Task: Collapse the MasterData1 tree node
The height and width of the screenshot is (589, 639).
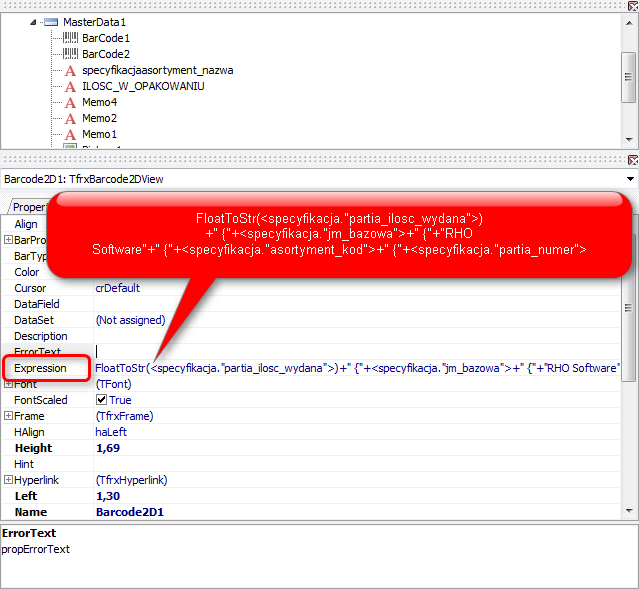Action: [x=34, y=22]
